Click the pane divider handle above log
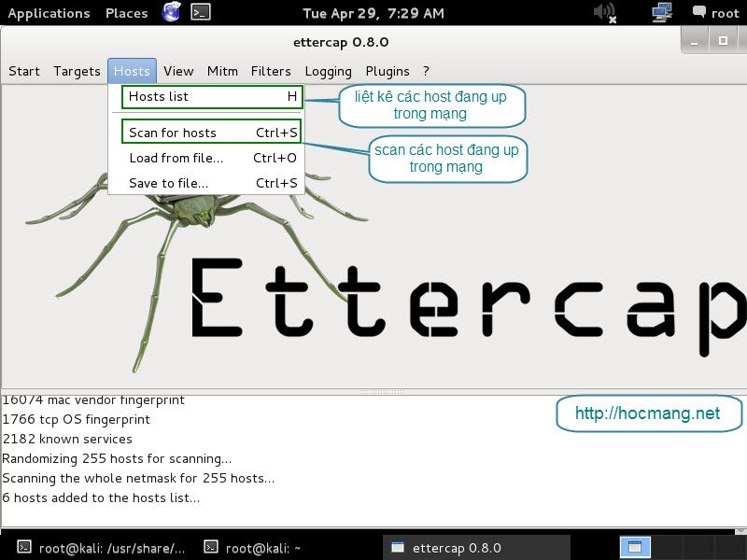 383,392
